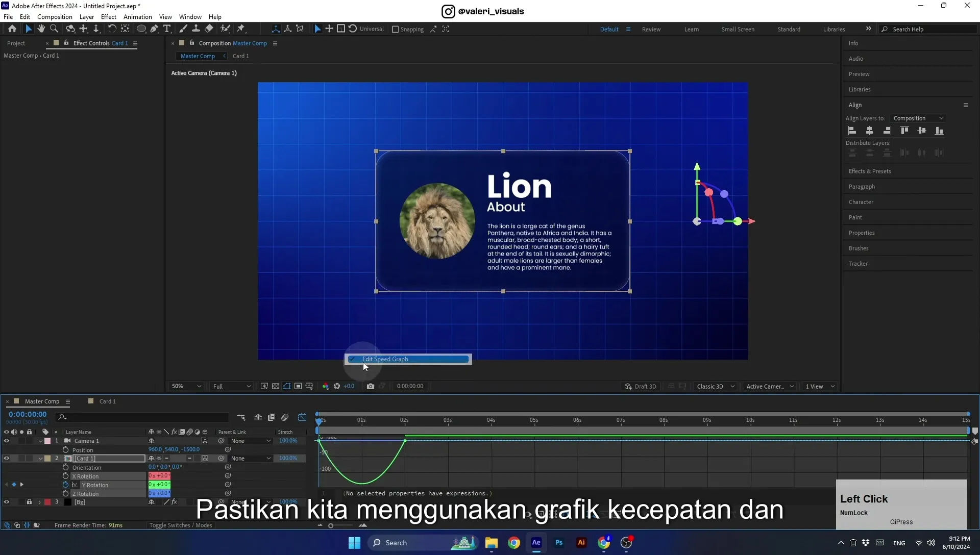Go to the Home screen icon
The height and width of the screenshot is (555, 980).
[12, 29]
